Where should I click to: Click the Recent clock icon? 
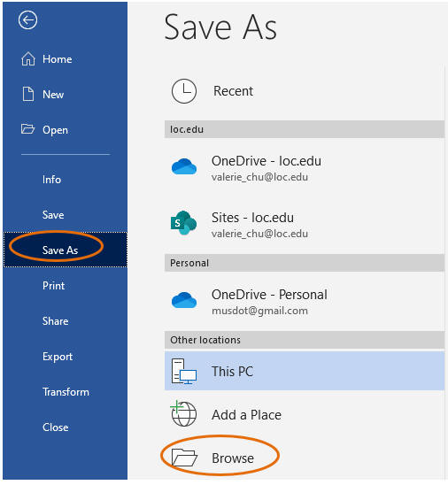click(x=184, y=91)
